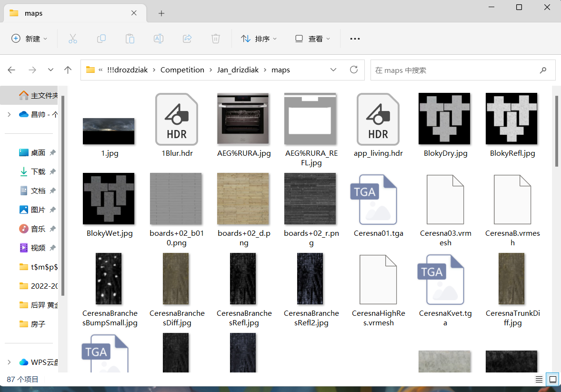Open the 排序 sort dropdown
This screenshot has height=392, width=561.
pos(259,39)
